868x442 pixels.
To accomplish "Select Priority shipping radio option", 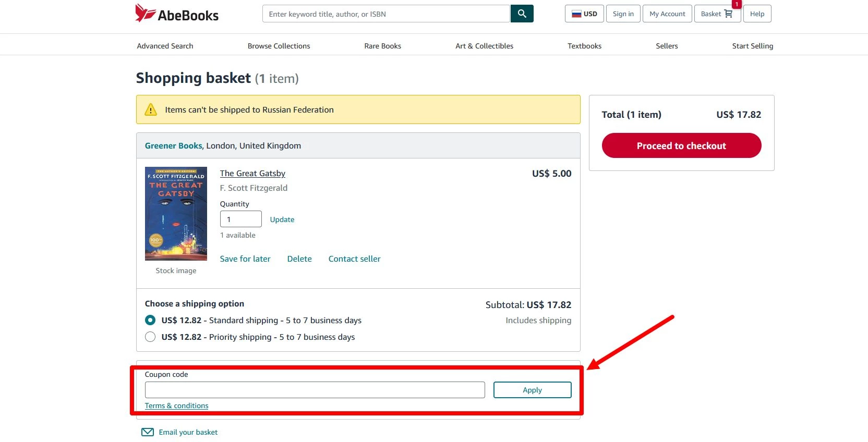I will coord(150,337).
